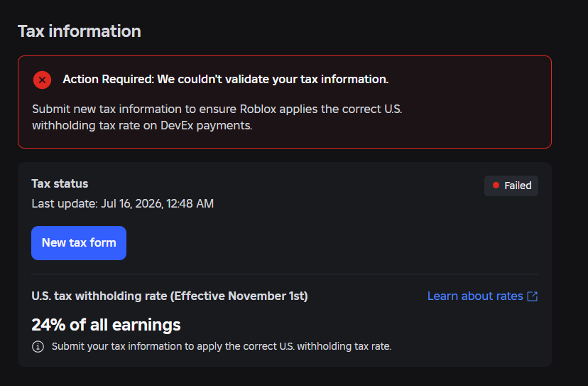588x386 pixels.
Task: Click the Tax information page heading
Action: (80, 31)
